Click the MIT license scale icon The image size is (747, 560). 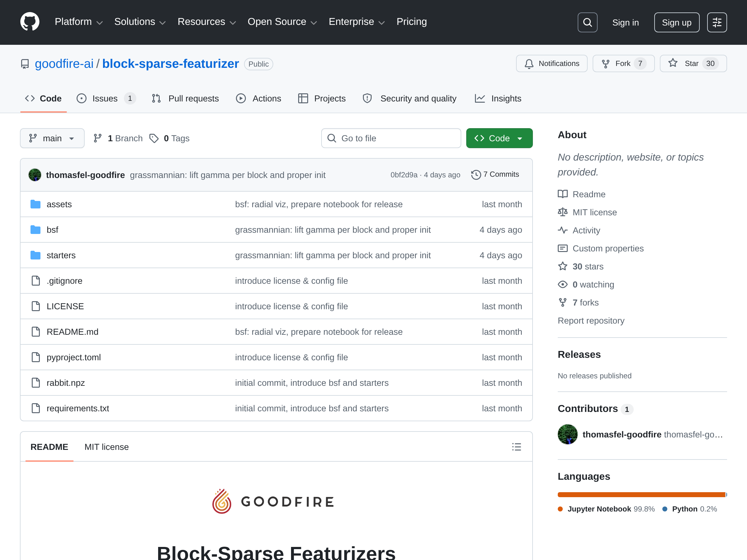(563, 212)
